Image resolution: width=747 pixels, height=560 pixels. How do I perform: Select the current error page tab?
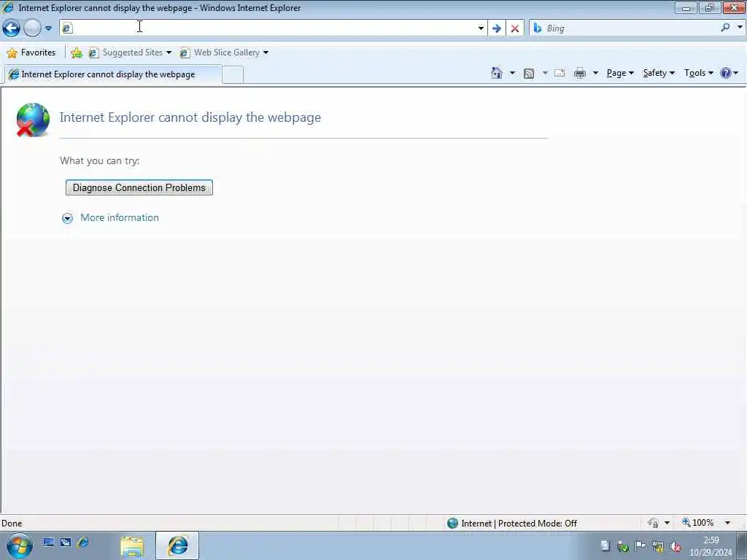pos(112,74)
